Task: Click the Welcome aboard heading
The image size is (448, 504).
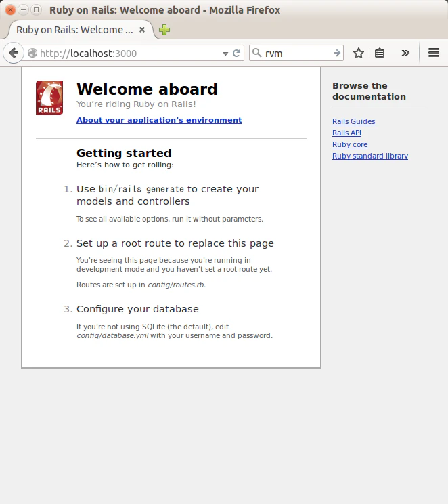Action: tap(147, 89)
